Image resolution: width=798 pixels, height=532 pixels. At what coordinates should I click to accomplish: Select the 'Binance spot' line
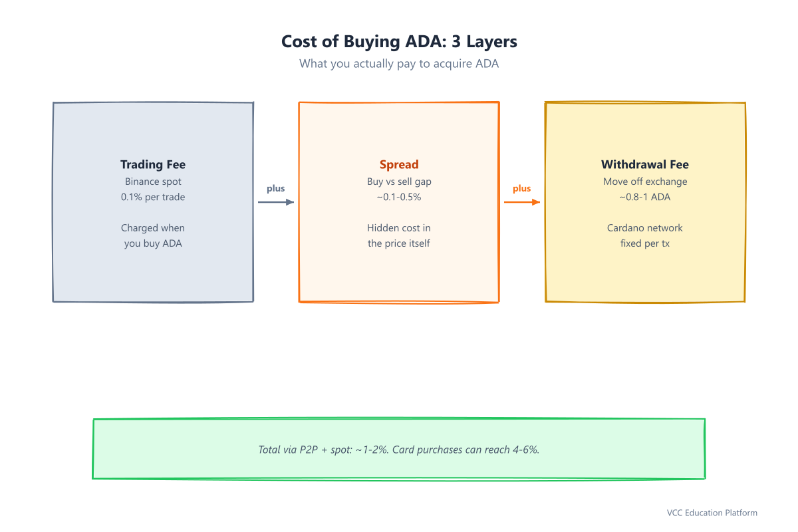click(153, 182)
